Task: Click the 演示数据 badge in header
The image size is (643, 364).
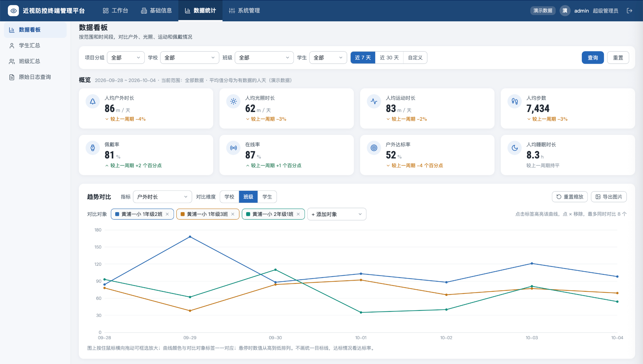Action: click(x=543, y=11)
